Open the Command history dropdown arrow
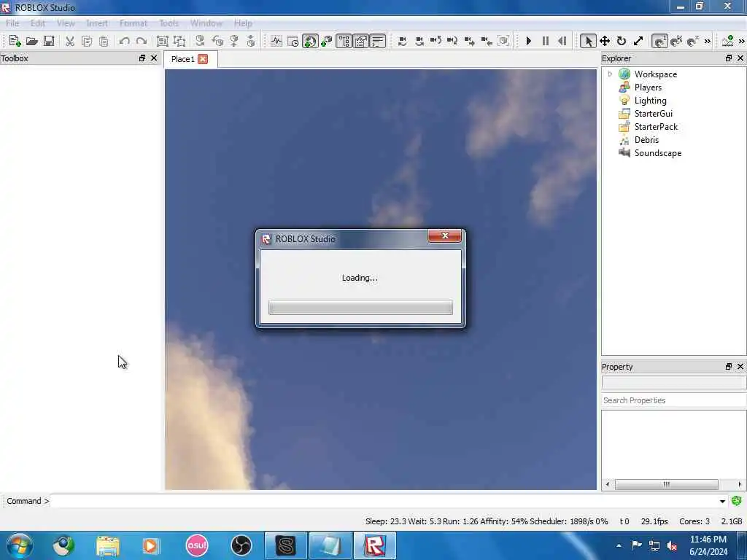Viewport: 747px width, 560px height. pos(722,502)
